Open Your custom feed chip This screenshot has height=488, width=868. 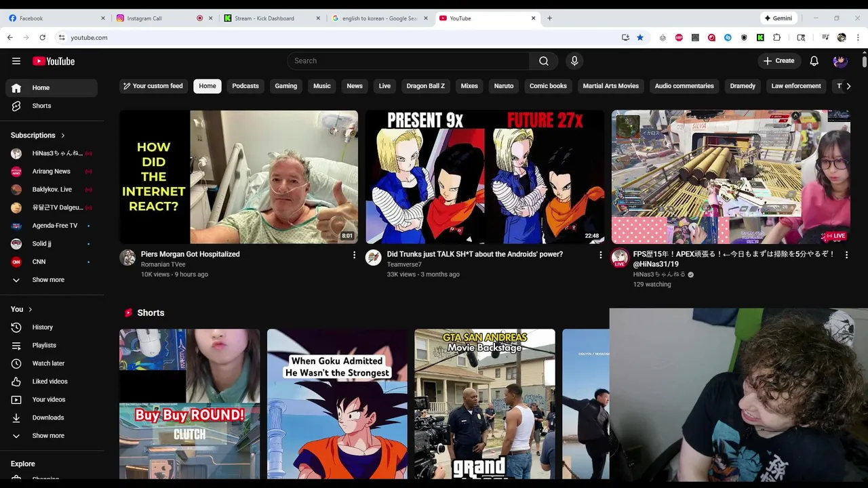(x=154, y=86)
